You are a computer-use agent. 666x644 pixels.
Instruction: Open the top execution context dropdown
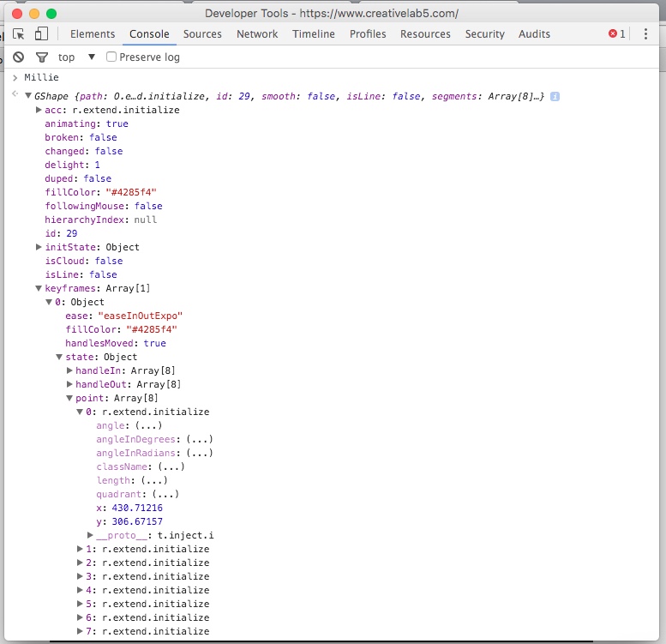(76, 57)
